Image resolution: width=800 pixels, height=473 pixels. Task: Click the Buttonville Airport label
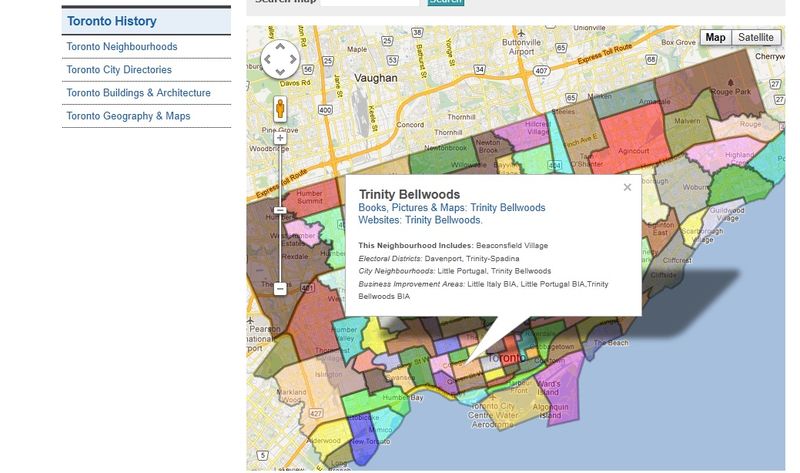[521, 46]
